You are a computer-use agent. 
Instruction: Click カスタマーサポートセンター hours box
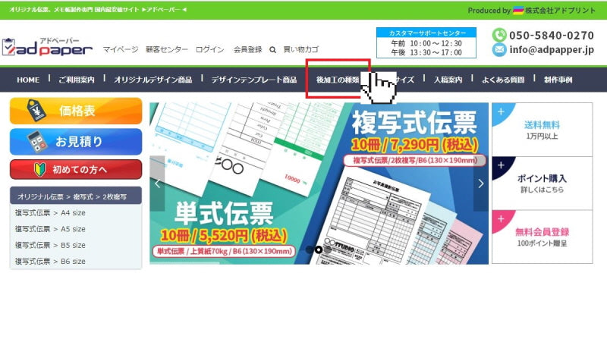click(x=426, y=43)
